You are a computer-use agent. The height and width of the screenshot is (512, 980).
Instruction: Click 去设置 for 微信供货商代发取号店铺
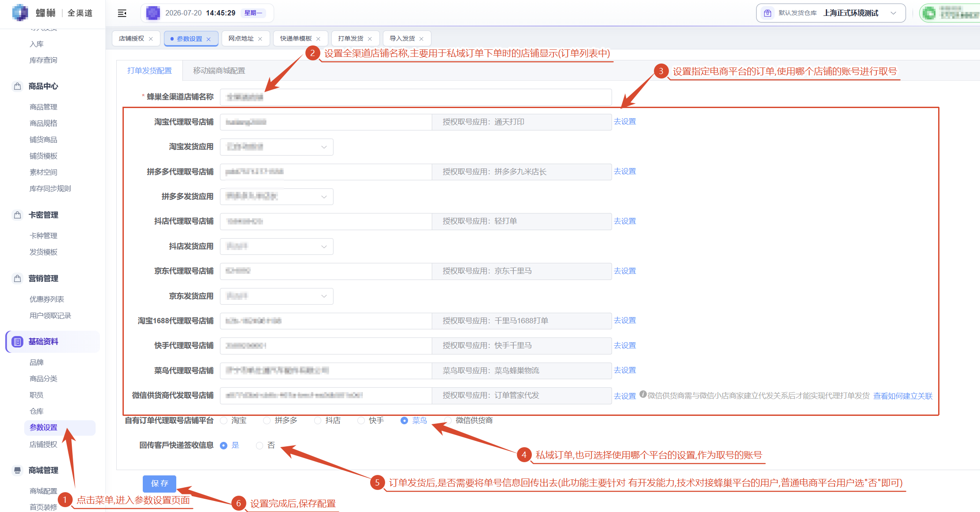pyautogui.click(x=625, y=396)
